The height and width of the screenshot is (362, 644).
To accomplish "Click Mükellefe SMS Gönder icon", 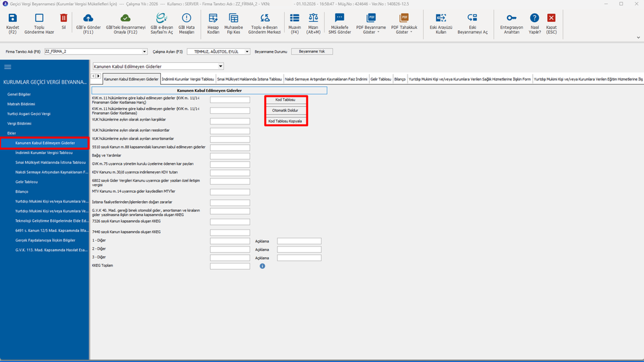I will 340,18.
